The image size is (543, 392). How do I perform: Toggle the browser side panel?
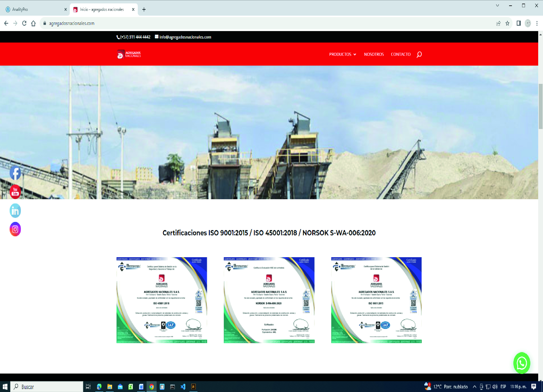519,23
